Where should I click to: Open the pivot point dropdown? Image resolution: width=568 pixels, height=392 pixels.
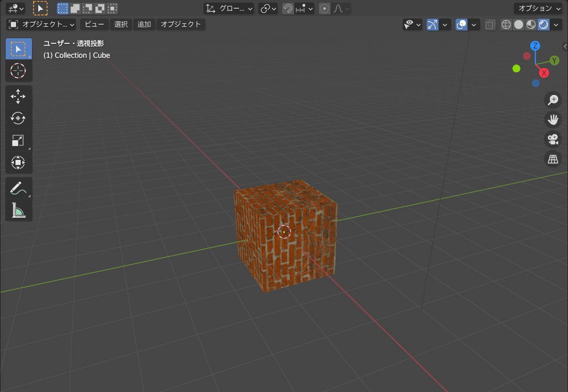point(268,8)
